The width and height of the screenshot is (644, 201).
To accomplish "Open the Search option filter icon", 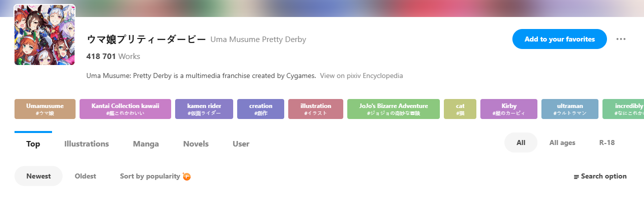I will (576, 176).
